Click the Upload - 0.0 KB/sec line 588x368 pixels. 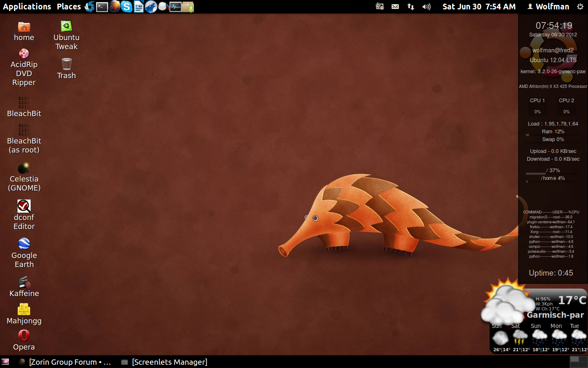point(553,151)
